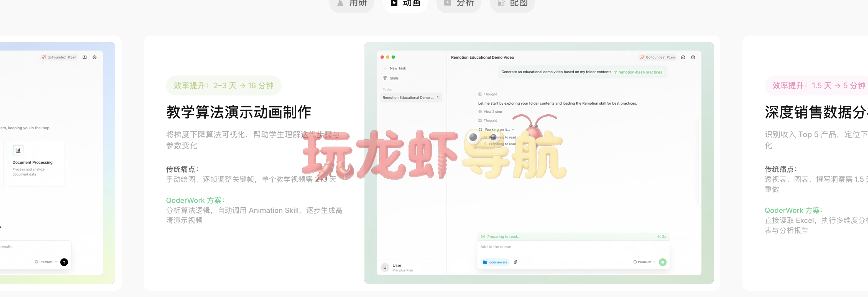Click the plus icon beside New Task
The width and height of the screenshot is (868, 297).
click(x=385, y=68)
